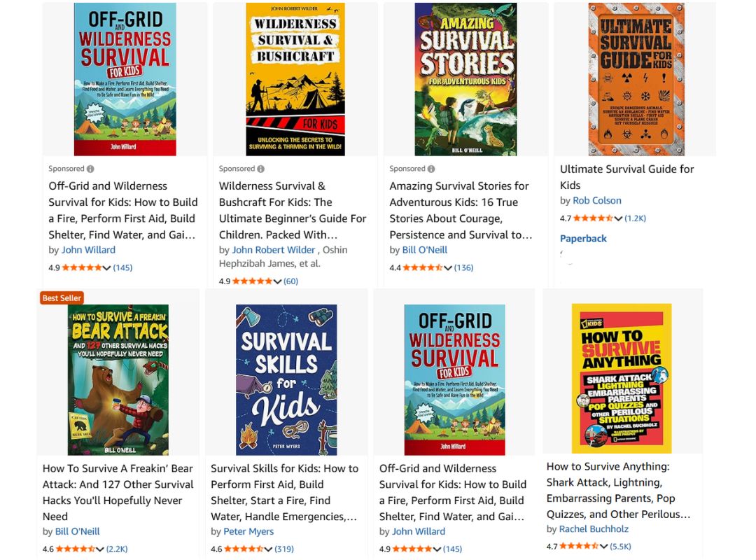
Task: Click the 4.6 star rating for Bear Attack book
Action: click(x=76, y=549)
